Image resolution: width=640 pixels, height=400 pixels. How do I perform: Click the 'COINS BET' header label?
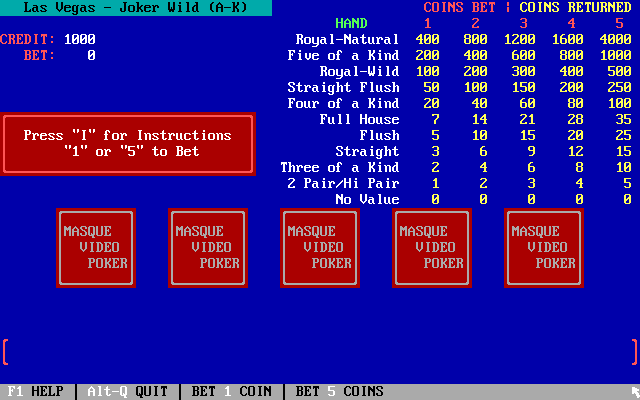coord(459,7)
